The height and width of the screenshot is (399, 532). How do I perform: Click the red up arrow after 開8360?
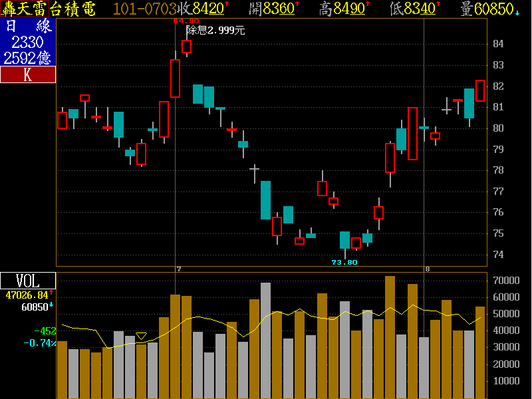[x=297, y=5]
